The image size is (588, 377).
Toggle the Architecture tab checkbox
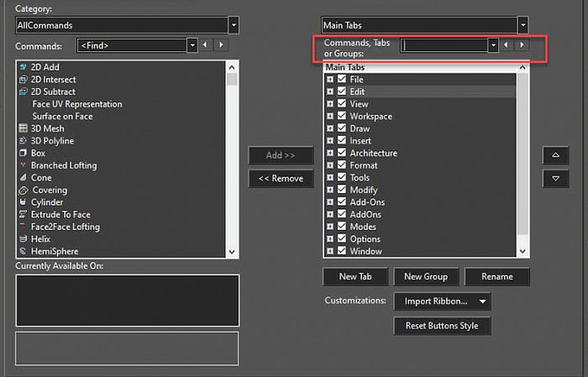[x=342, y=154]
